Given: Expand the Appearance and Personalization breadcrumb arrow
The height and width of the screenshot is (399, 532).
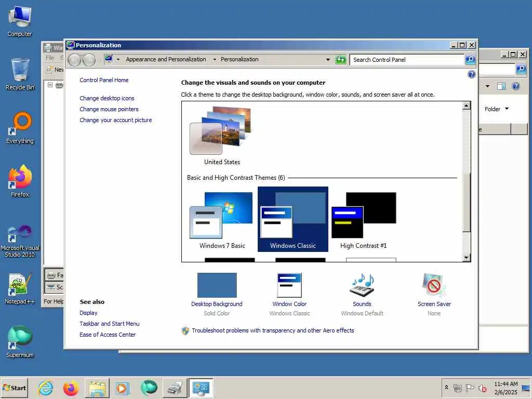Looking at the screenshot, I should pos(215,59).
